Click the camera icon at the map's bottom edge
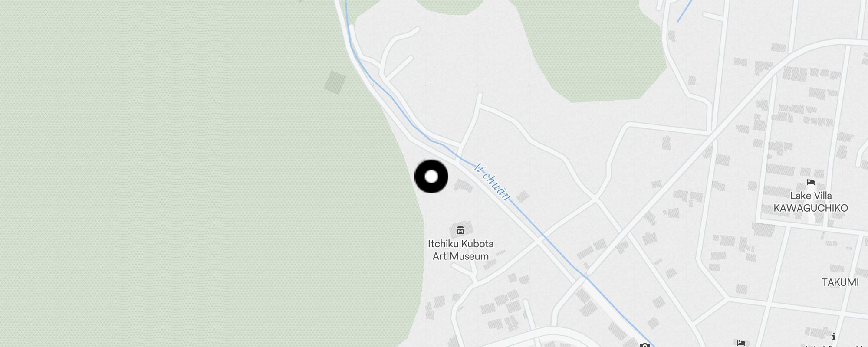This screenshot has width=868, height=347. (x=644, y=345)
